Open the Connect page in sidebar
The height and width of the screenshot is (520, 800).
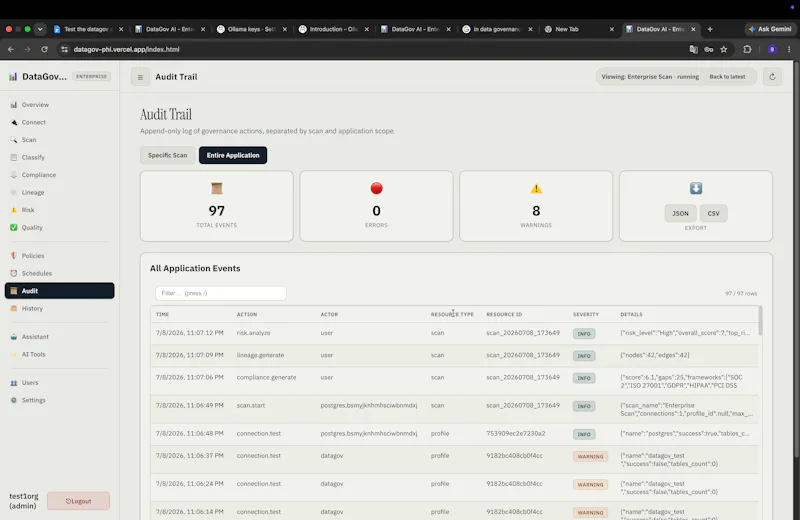33,122
